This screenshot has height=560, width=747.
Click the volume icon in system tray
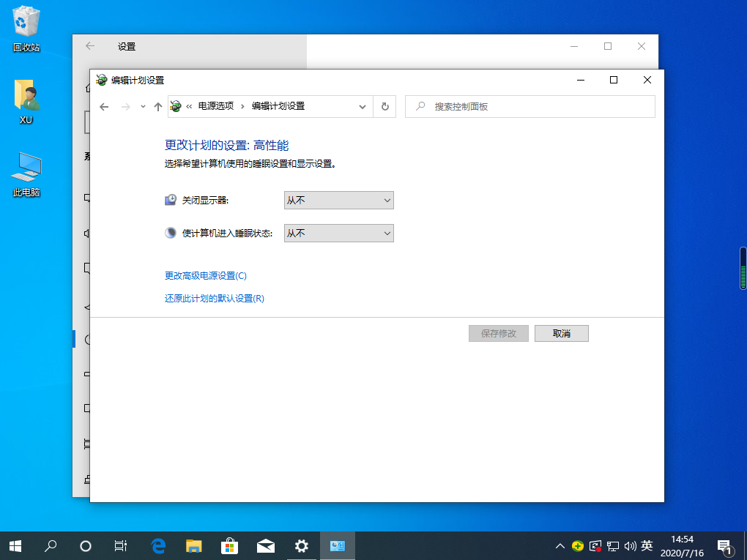(630, 546)
